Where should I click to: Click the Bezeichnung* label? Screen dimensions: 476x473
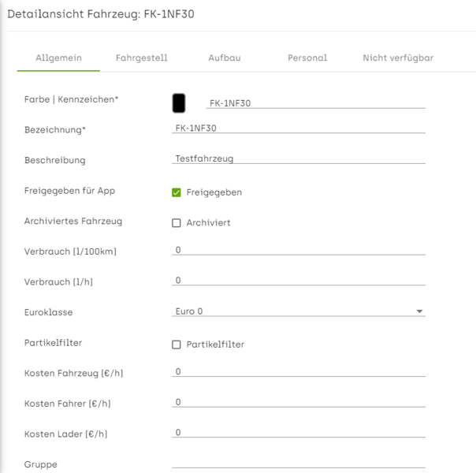tap(55, 130)
